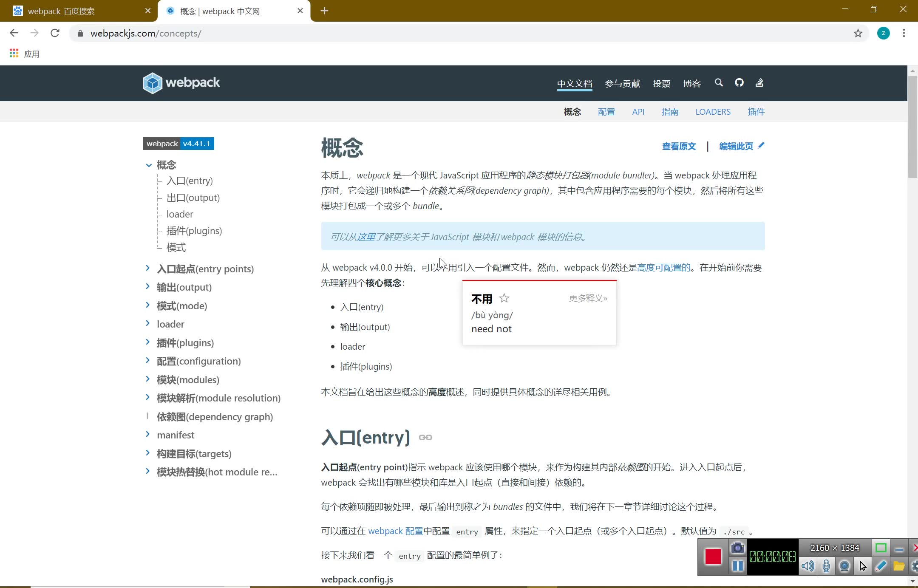Jump to 出口(output) in sidebar tree
Viewport: 918px width, 588px height.
193,198
